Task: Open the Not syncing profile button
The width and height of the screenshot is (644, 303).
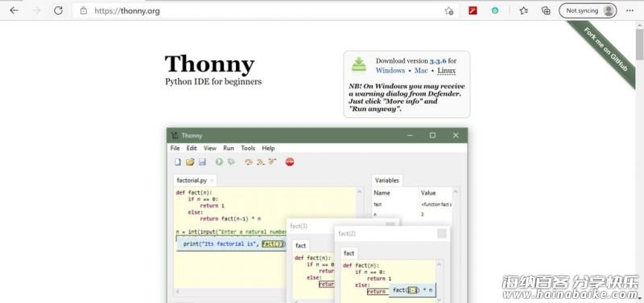Action: point(588,10)
